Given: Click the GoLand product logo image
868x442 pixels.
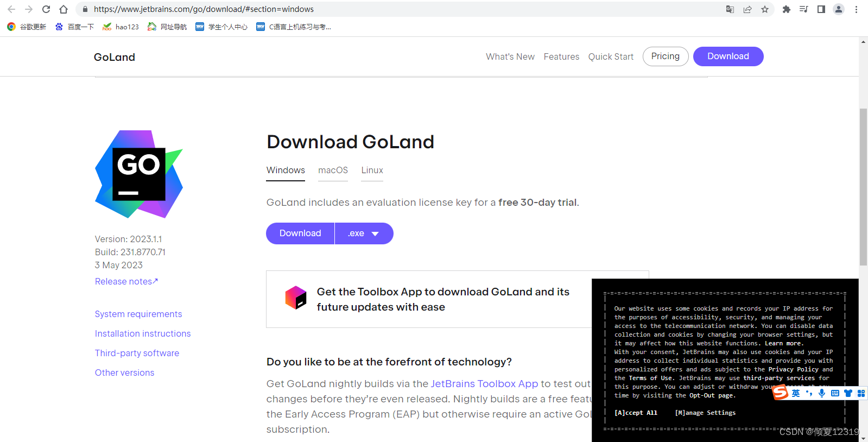Looking at the screenshot, I should tap(139, 174).
